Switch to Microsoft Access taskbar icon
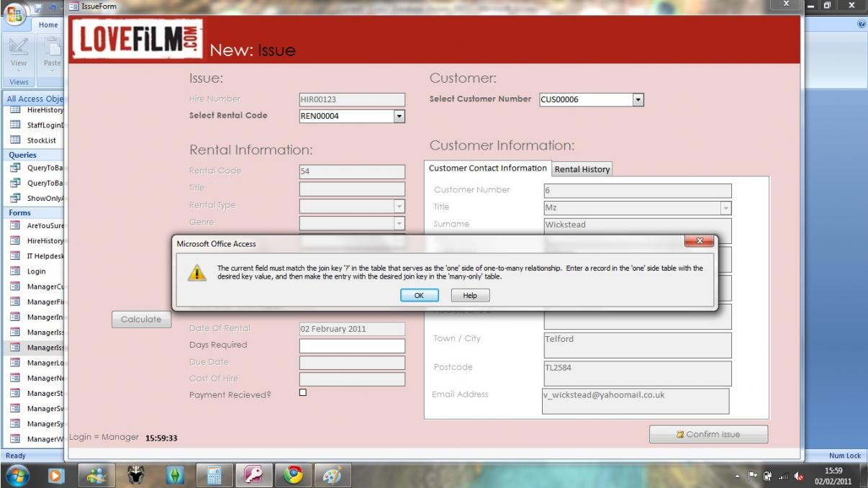868x488 pixels. [255, 475]
